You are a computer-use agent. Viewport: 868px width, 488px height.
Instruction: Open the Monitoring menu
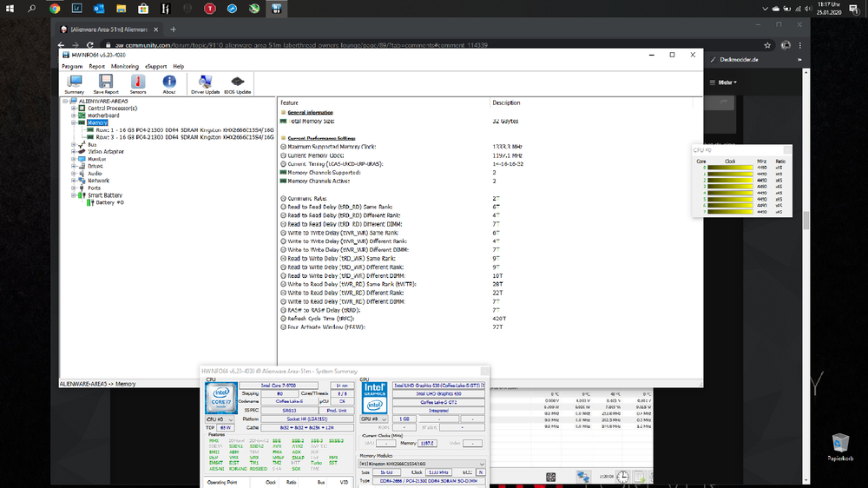124,66
